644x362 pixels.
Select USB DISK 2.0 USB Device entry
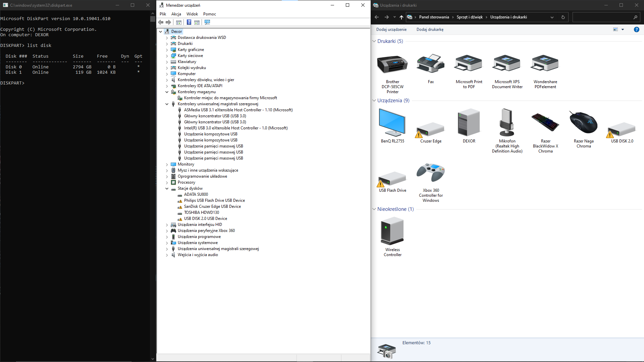tap(205, 219)
